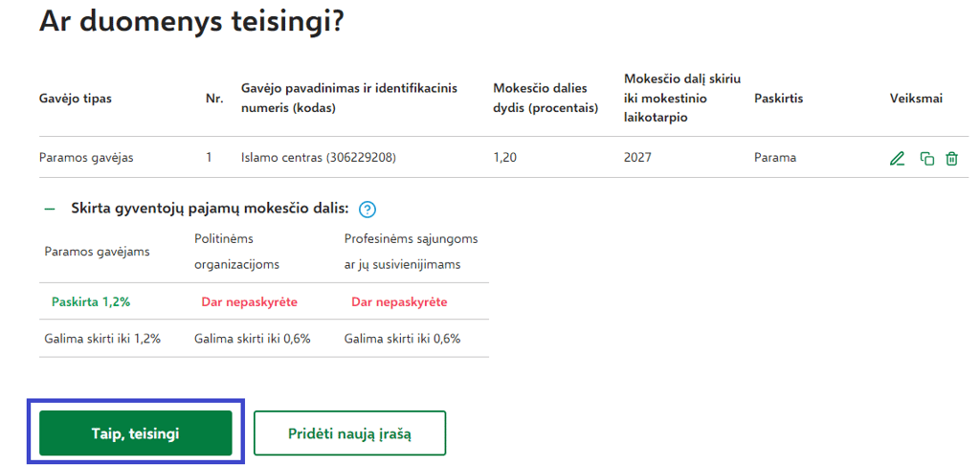Image resolution: width=980 pixels, height=466 pixels.
Task: Select the 2027 tax period cell
Action: tap(637, 158)
